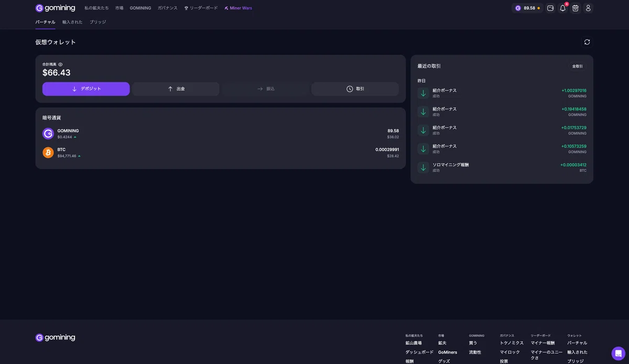The width and height of the screenshot is (629, 364).
Task: Click the arrow icon of ソロマイニング報酬 row
Action: tap(424, 168)
